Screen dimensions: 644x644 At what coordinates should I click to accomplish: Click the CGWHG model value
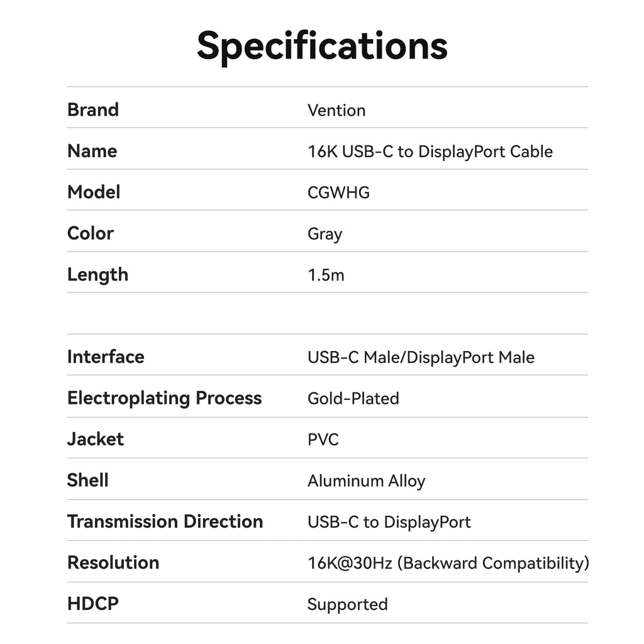pos(338,192)
